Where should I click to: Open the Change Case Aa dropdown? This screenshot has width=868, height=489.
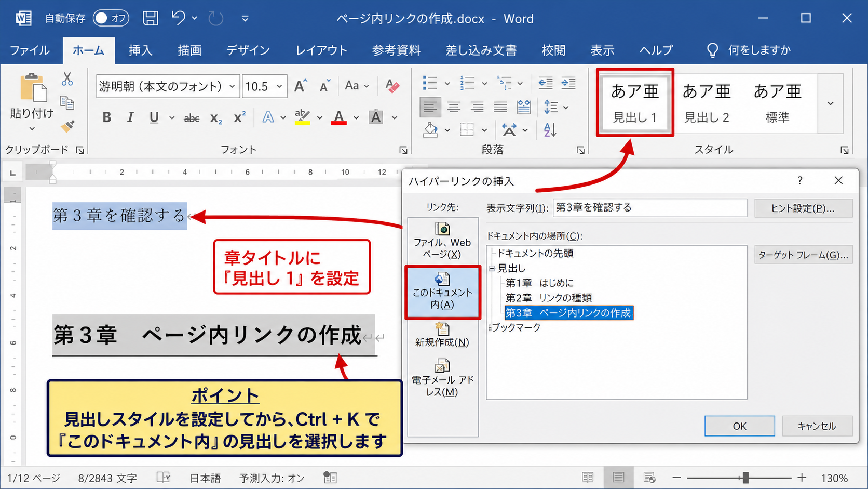(x=357, y=86)
